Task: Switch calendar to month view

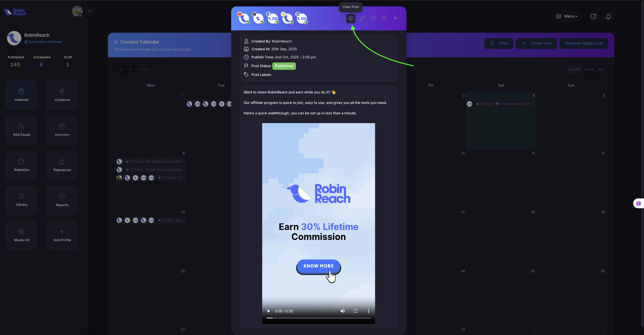Action: click(x=575, y=69)
